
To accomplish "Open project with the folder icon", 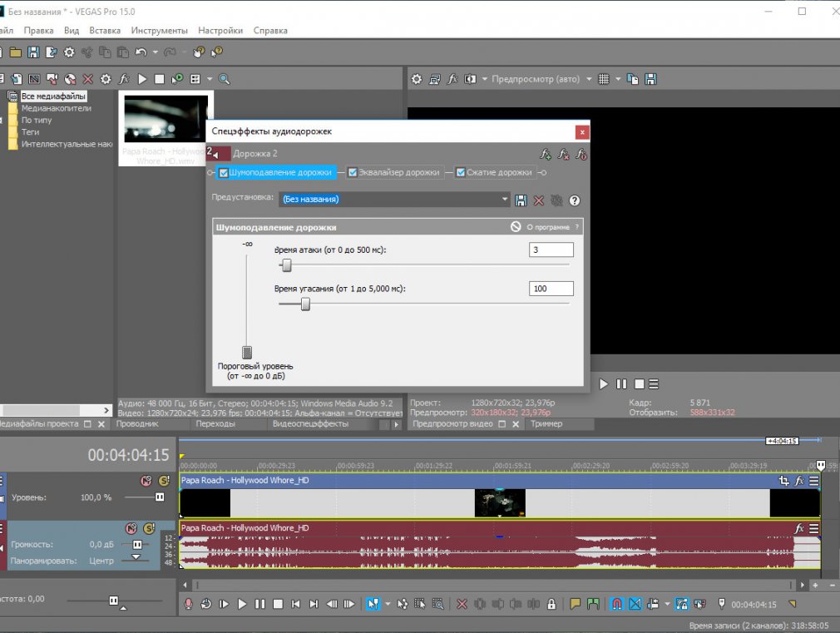I will coord(16,52).
